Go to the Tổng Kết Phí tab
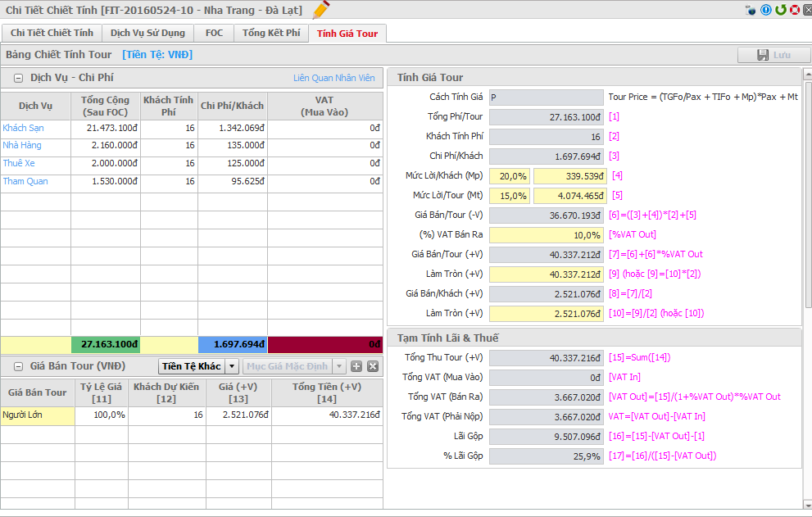The image size is (812, 517). click(271, 33)
